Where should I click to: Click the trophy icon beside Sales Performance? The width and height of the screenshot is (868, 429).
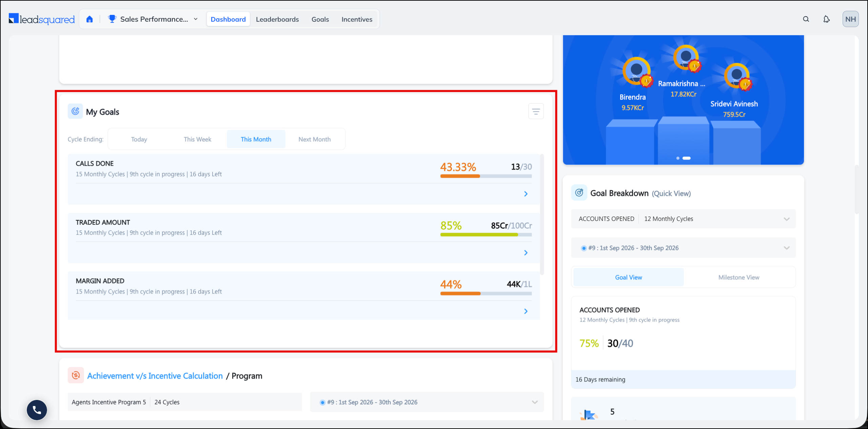click(x=112, y=19)
